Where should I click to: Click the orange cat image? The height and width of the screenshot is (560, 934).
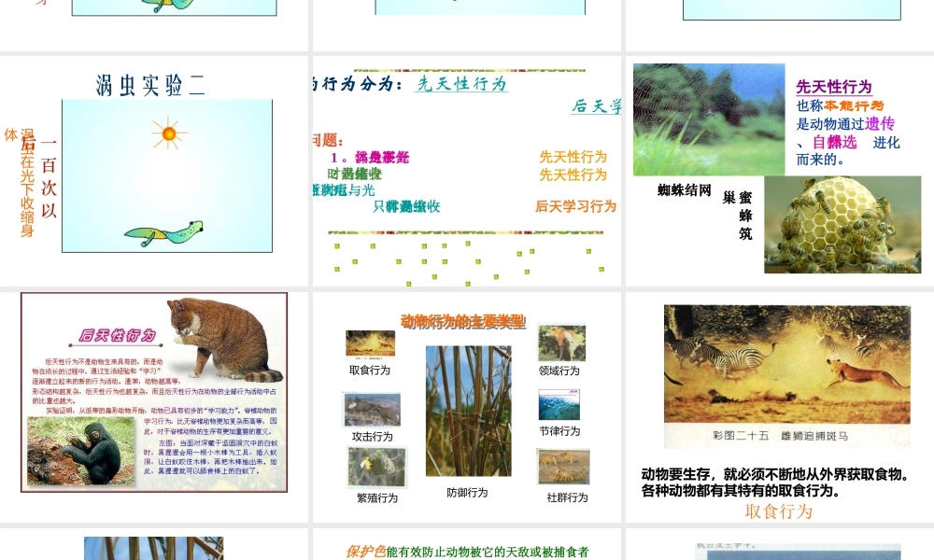(225, 340)
